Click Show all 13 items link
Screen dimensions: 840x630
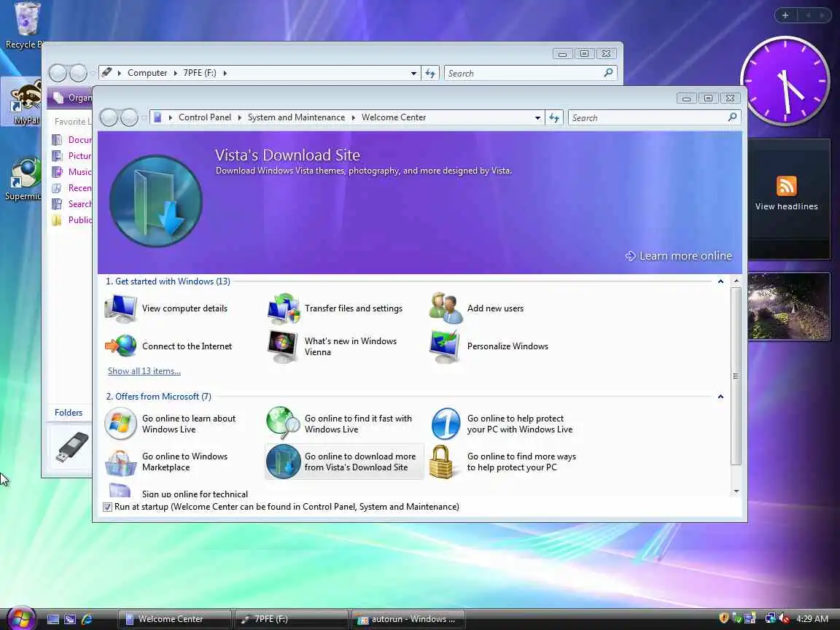(x=144, y=370)
